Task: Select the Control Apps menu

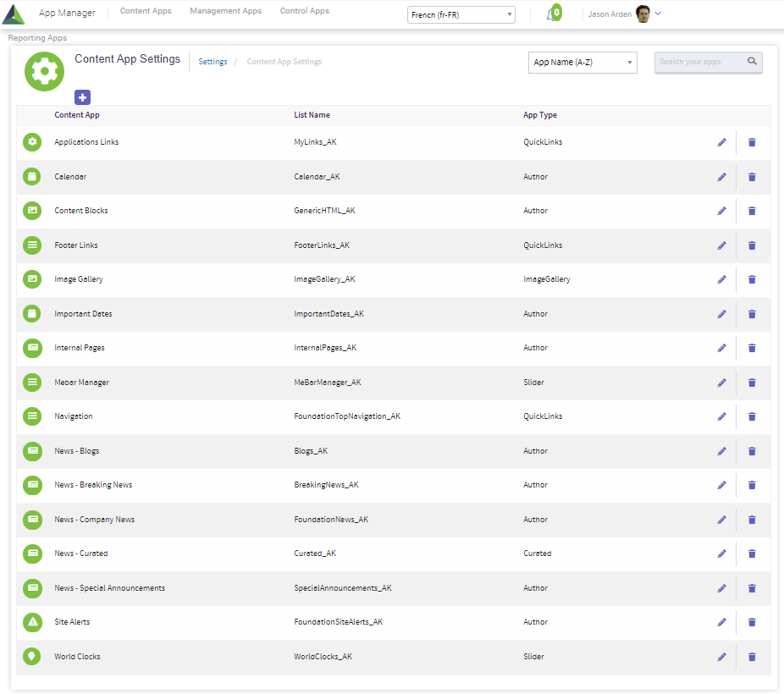Action: point(304,12)
